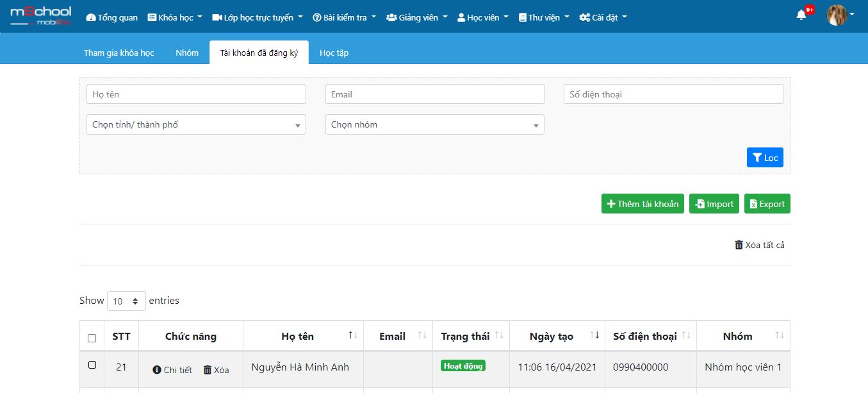Focus the Họ tên input field

[196, 94]
